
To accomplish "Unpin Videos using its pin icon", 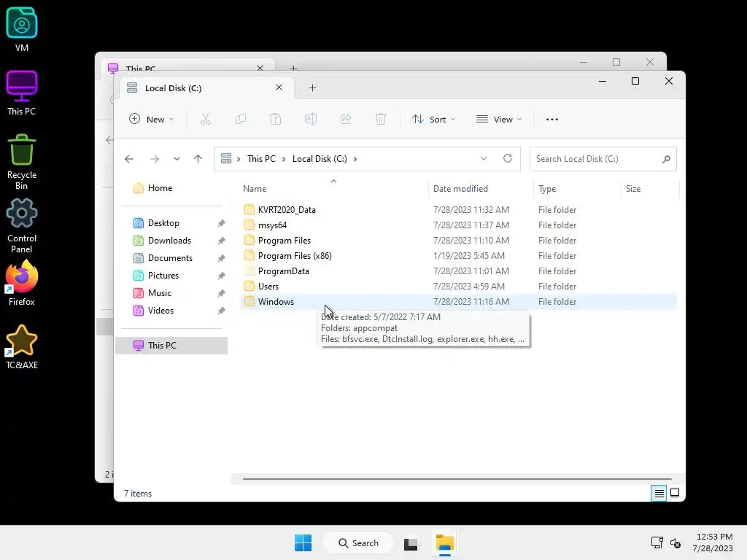I will point(222,311).
